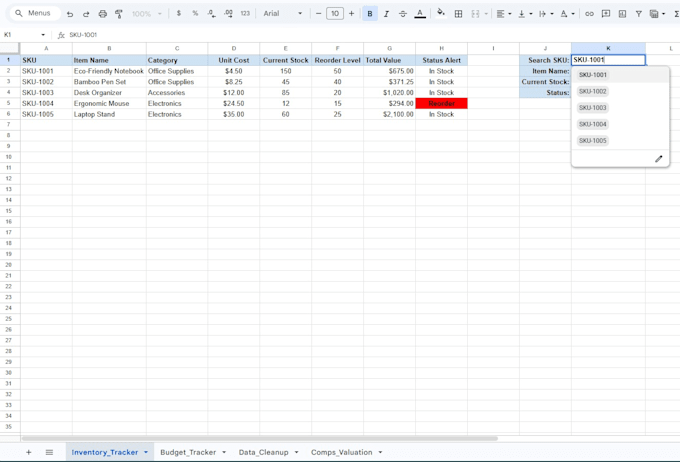
Task: Apply currency format with dollar icon
Action: pos(179,13)
